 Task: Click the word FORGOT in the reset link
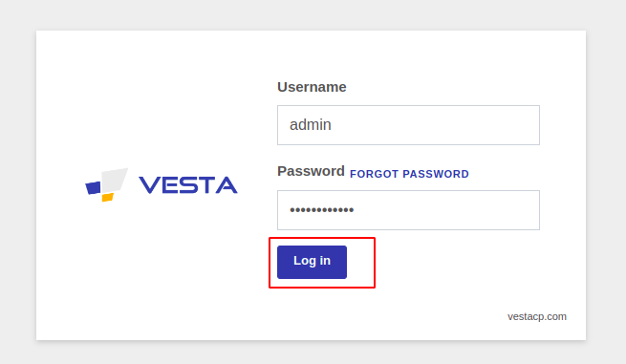(374, 174)
